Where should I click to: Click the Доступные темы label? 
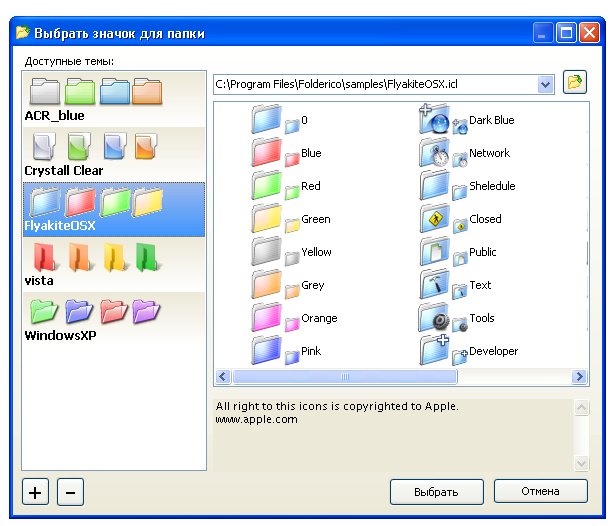point(69,61)
